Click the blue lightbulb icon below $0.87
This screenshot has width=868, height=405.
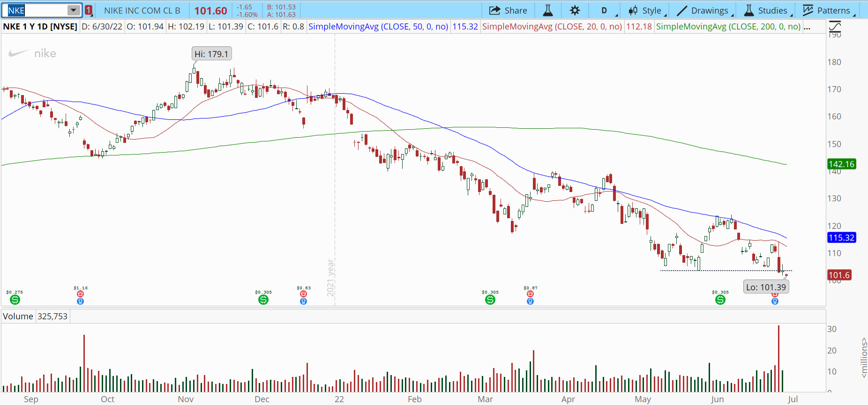point(530,302)
